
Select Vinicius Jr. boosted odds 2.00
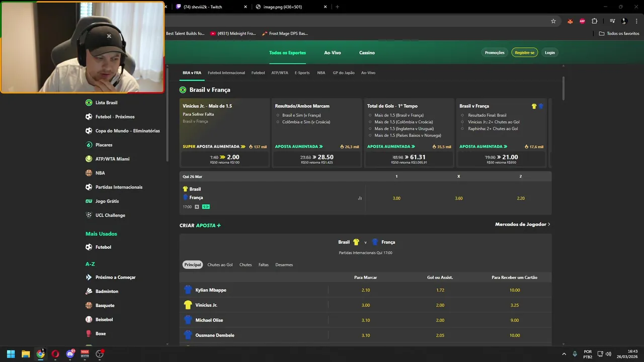pyautogui.click(x=224, y=159)
